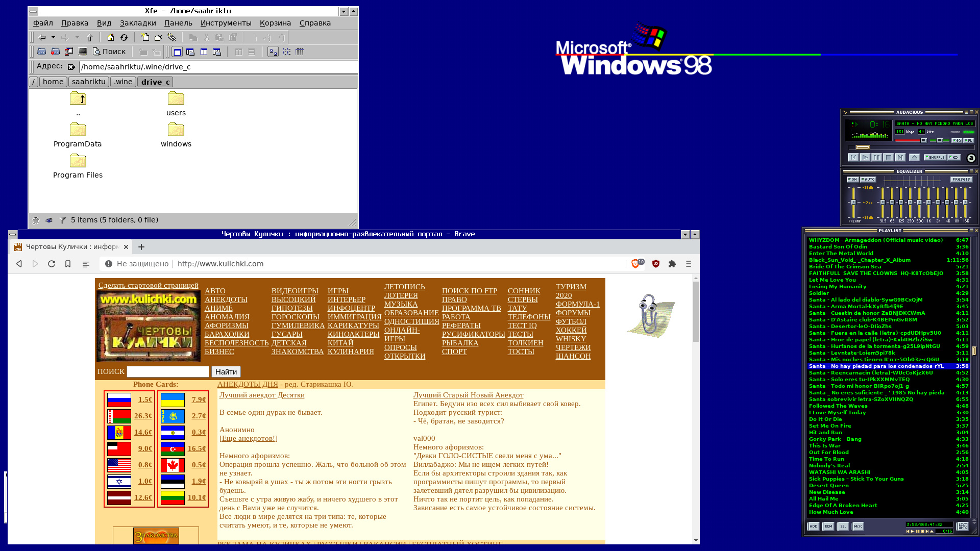Open Brave hamburger main menu
This screenshot has height=551, width=980.
pos(689,264)
